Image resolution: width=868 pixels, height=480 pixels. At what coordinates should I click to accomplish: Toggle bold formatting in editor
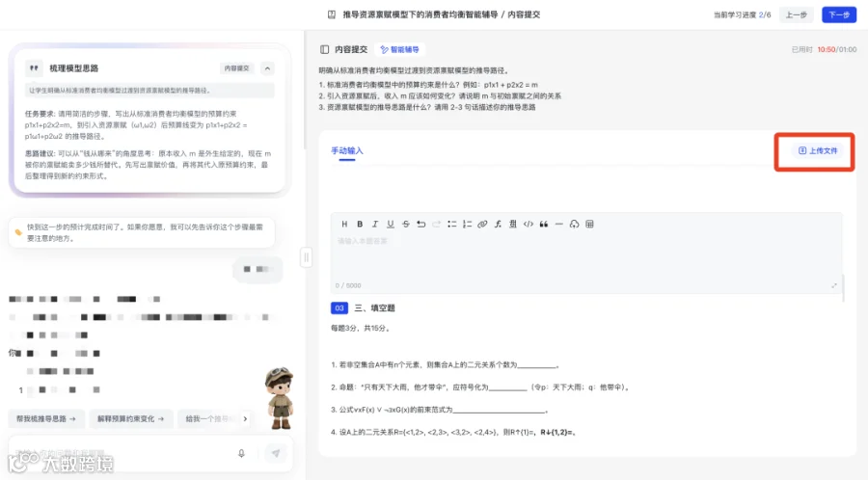coord(360,224)
